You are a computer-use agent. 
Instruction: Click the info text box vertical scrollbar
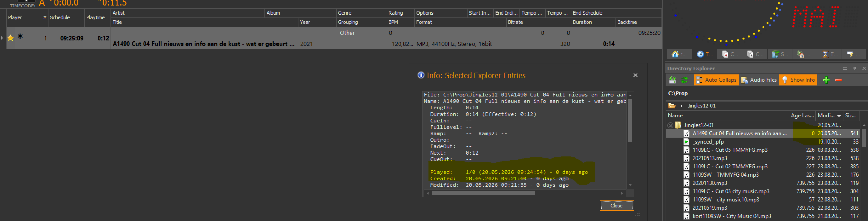[x=630, y=120]
